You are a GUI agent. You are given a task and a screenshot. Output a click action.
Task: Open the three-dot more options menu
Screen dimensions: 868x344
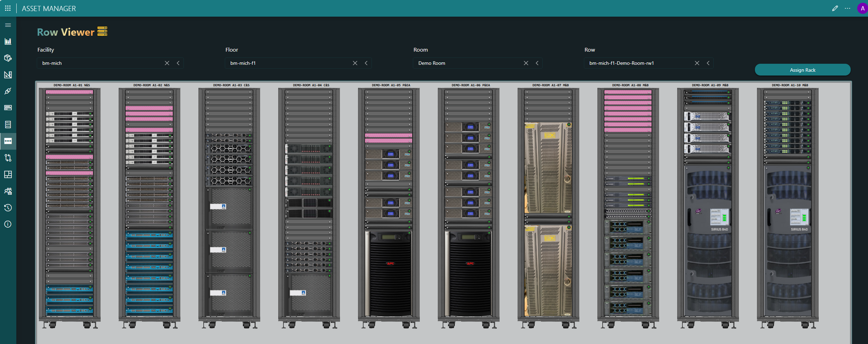tap(848, 8)
